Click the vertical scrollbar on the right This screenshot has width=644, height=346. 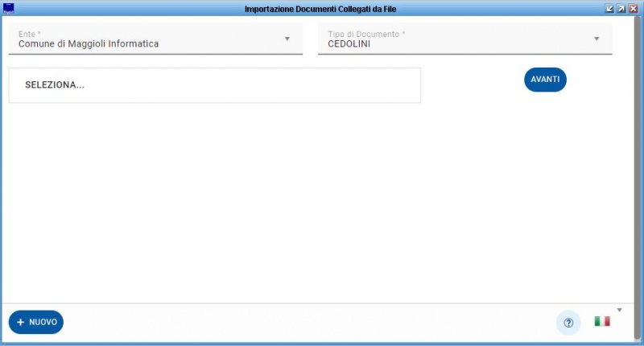[638, 179]
